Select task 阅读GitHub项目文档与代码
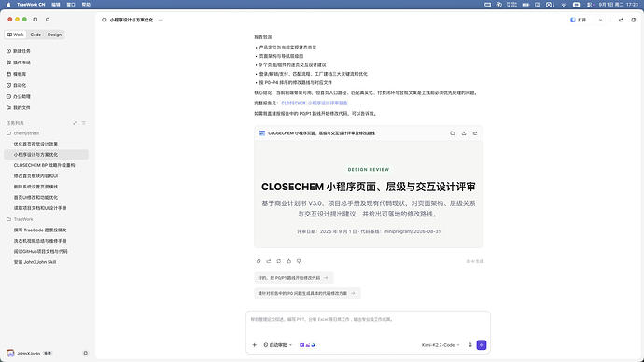This screenshot has height=362, width=644. [x=46, y=252]
